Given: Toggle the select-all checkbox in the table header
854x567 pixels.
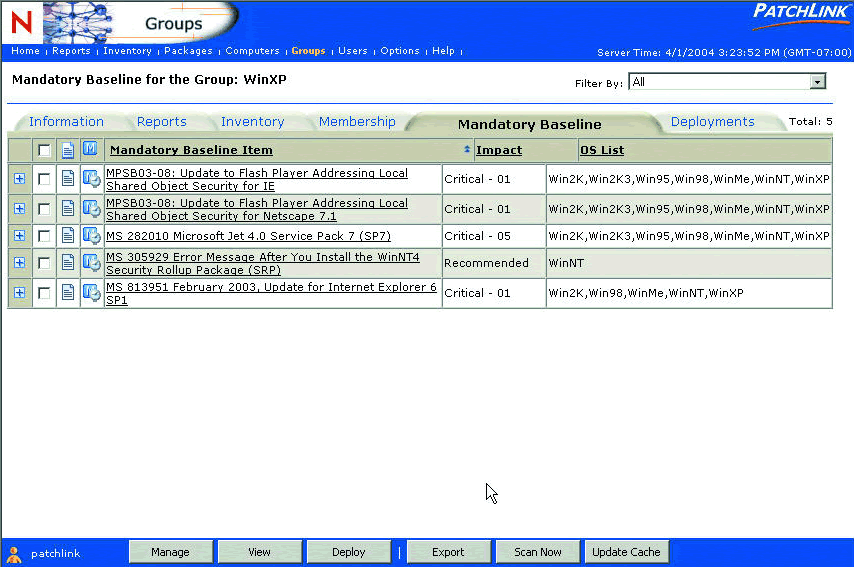Looking at the screenshot, I should click(44, 150).
